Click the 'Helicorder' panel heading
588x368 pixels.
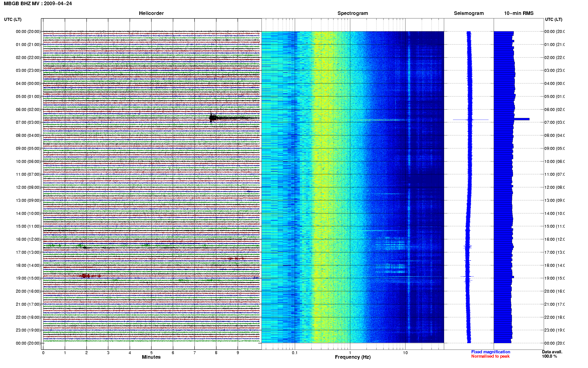click(151, 13)
